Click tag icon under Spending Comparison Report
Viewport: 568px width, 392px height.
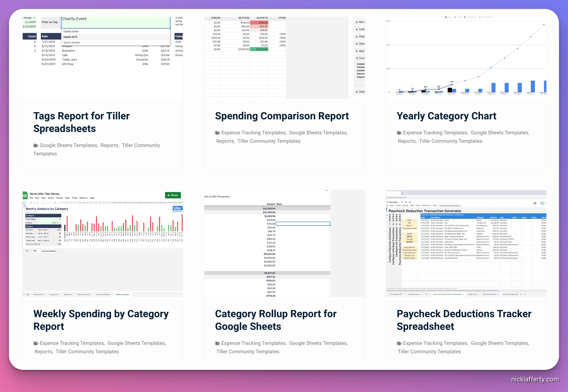click(217, 133)
